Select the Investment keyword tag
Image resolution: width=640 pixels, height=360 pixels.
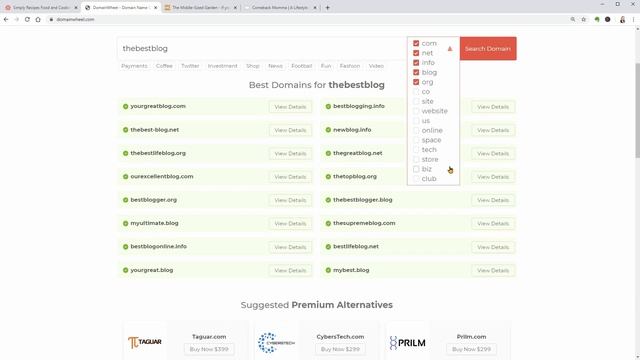point(222,66)
